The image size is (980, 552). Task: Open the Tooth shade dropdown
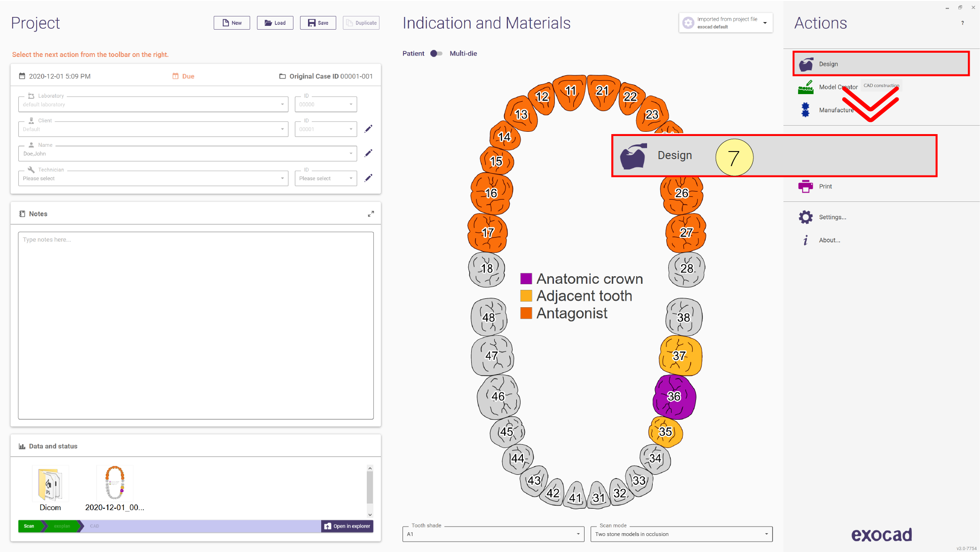pos(493,534)
